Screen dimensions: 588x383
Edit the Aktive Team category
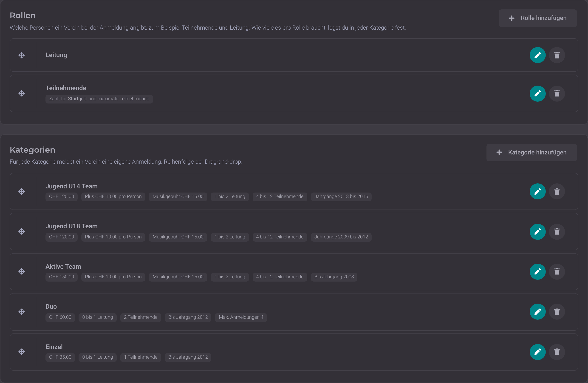coord(537,272)
